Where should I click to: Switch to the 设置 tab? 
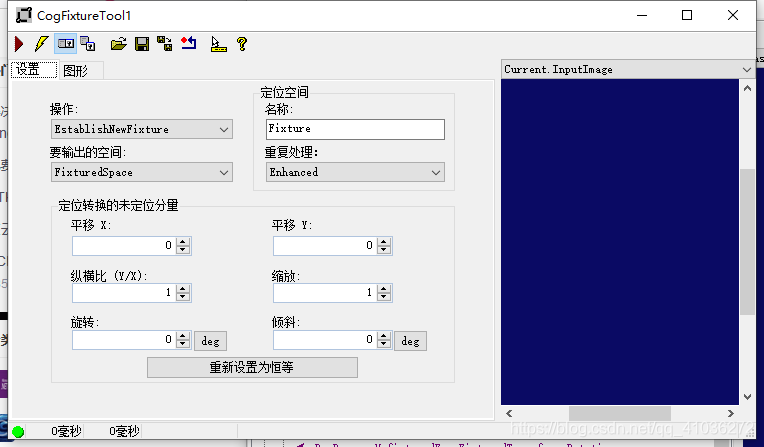pos(33,70)
